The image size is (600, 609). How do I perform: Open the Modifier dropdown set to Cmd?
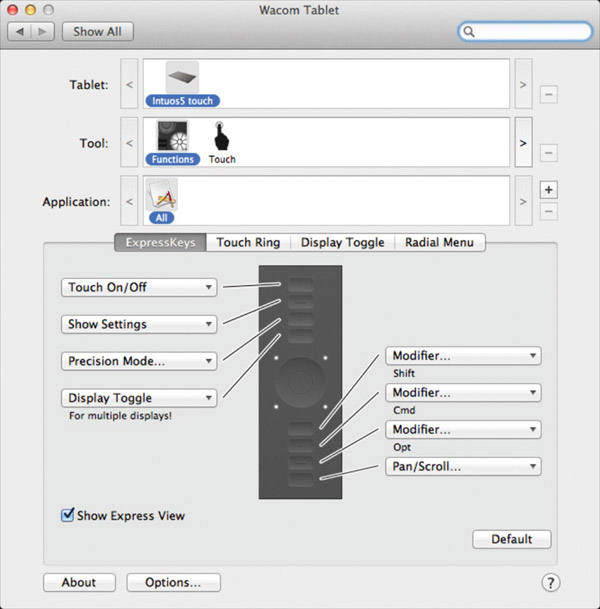(463, 393)
